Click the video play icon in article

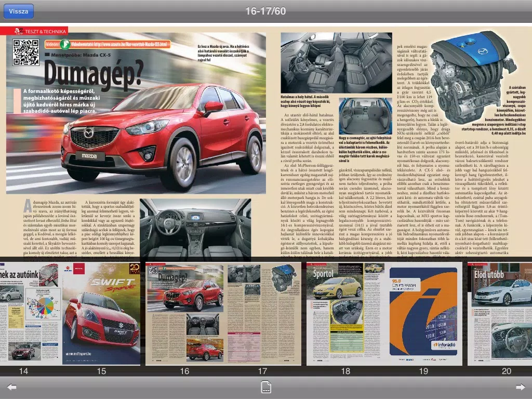point(65,44)
